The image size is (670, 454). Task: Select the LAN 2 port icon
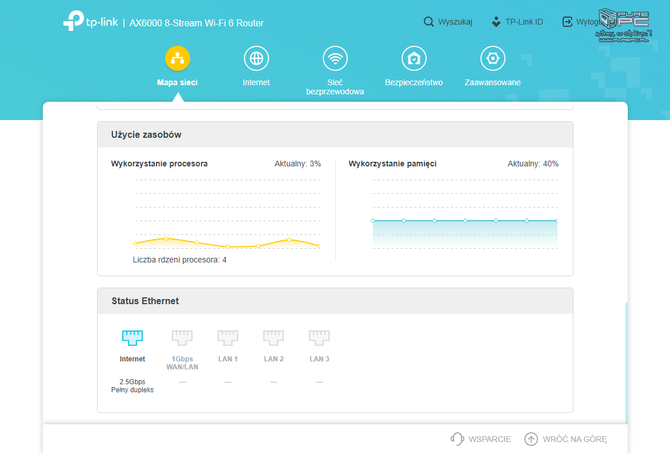(x=273, y=338)
